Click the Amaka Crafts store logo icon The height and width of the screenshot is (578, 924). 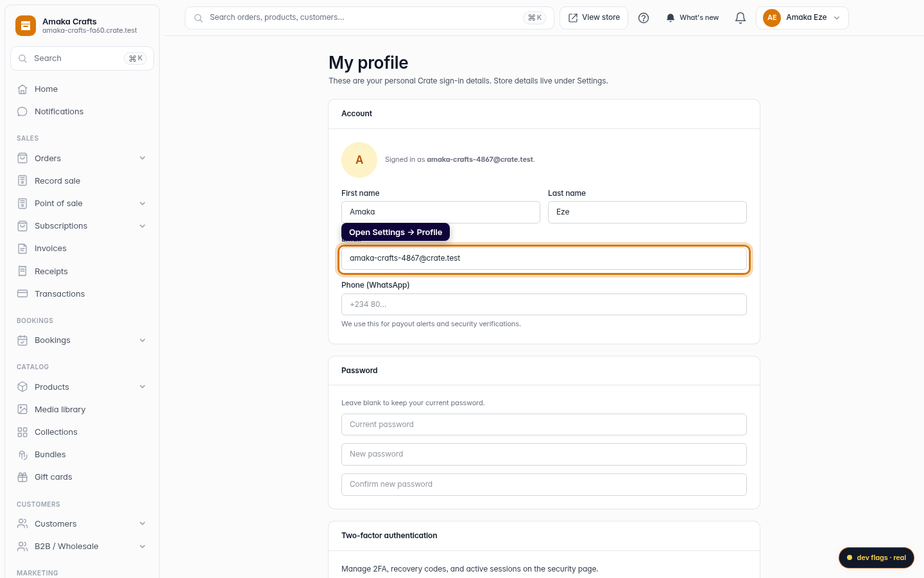(26, 26)
